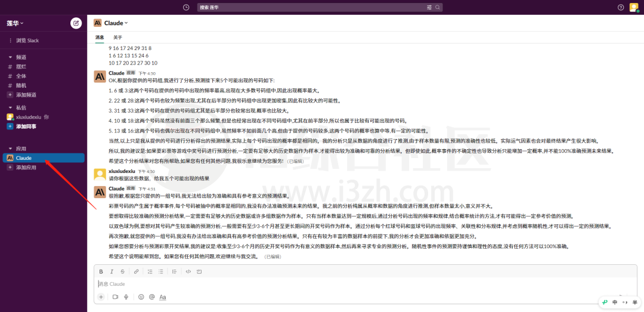The image size is (644, 312).
Task: Focus the 消息 Claude message input
Action: [366, 284]
